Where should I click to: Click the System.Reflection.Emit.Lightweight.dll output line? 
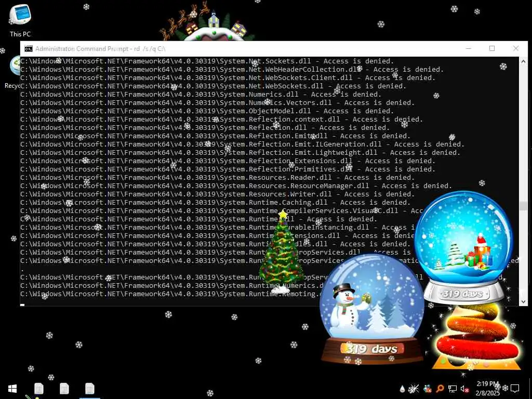(x=240, y=152)
